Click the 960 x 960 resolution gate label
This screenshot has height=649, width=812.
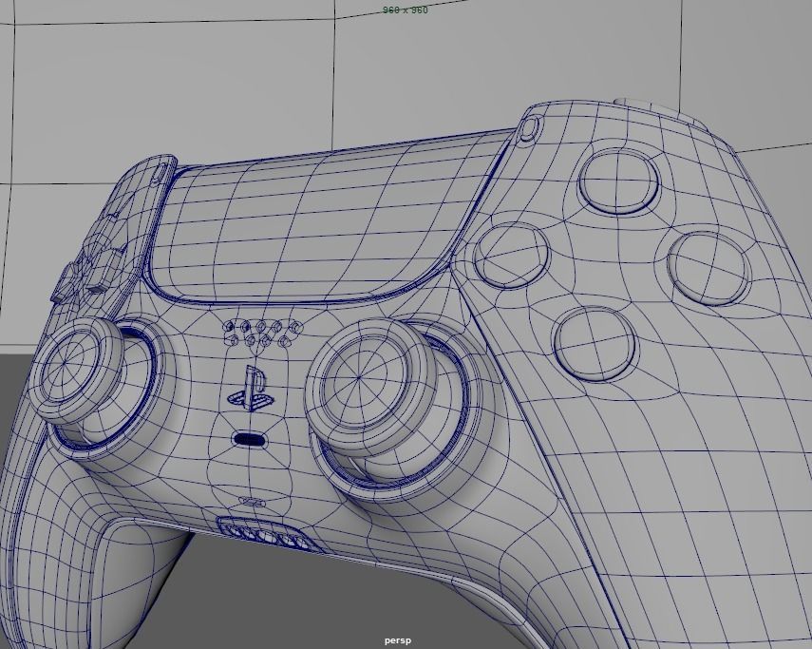[x=405, y=10]
